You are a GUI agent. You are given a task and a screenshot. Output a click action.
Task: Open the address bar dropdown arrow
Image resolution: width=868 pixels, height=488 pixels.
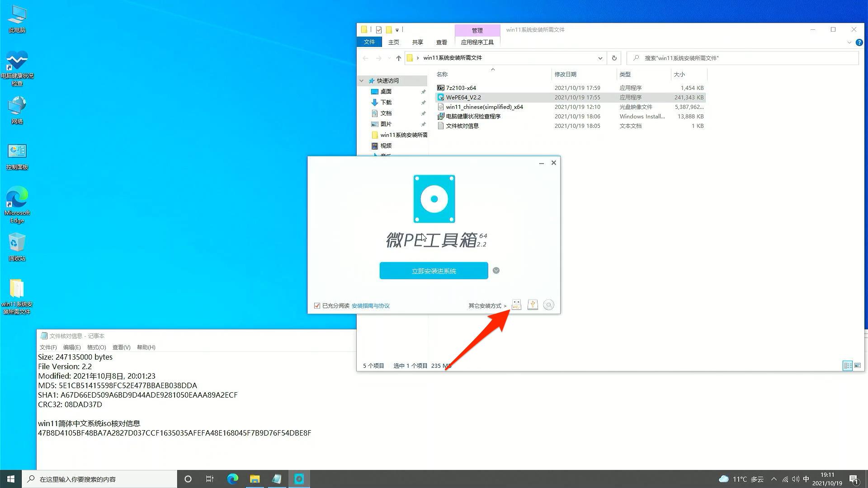(x=600, y=58)
